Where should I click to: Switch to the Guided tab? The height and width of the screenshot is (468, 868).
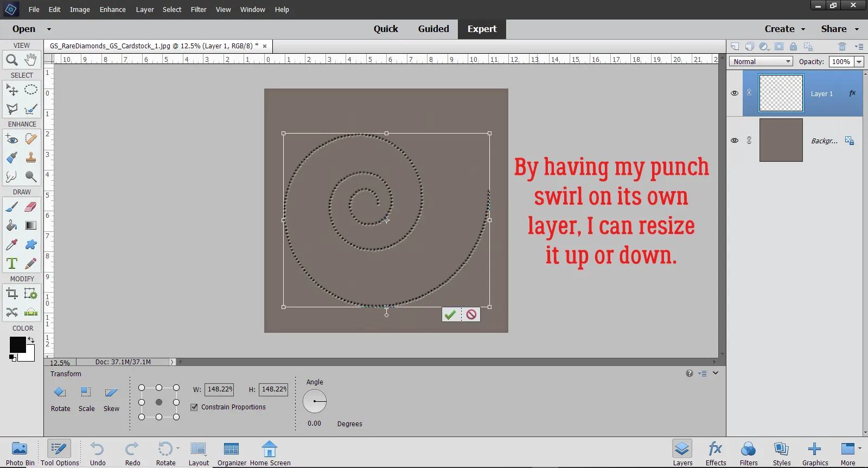[x=433, y=29]
